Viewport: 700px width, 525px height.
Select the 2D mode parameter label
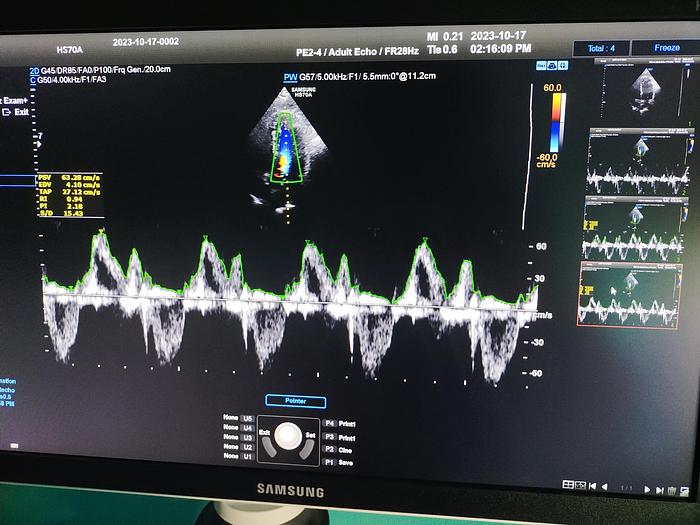pos(34,69)
